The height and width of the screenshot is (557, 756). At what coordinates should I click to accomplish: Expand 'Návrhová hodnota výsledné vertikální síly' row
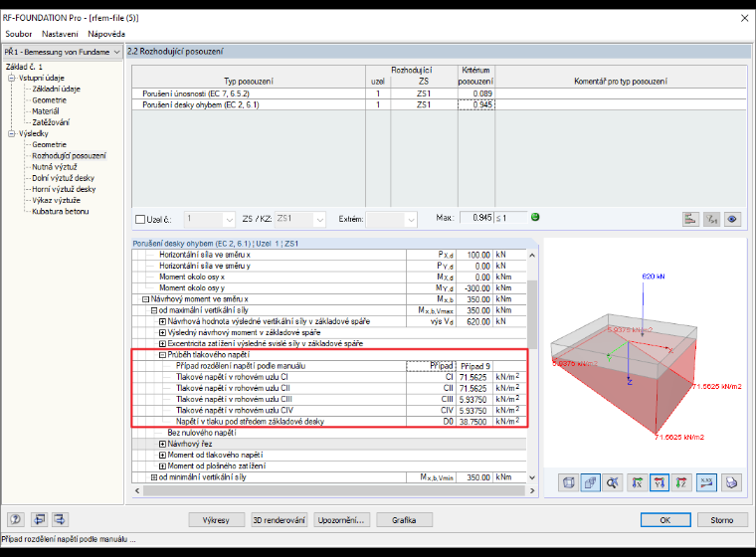(162, 321)
